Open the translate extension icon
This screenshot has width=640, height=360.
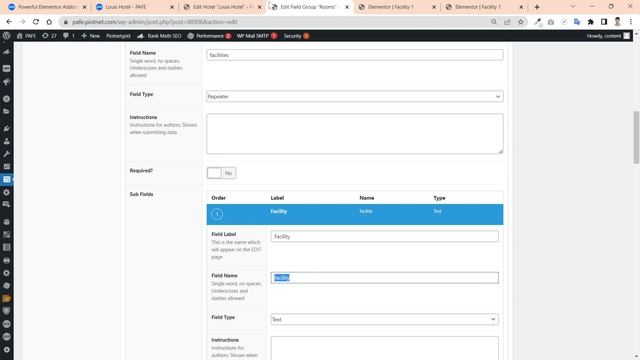[x=577, y=22]
